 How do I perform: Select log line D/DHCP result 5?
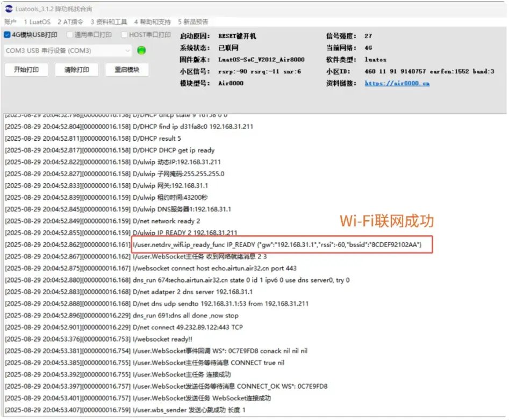tap(93, 139)
